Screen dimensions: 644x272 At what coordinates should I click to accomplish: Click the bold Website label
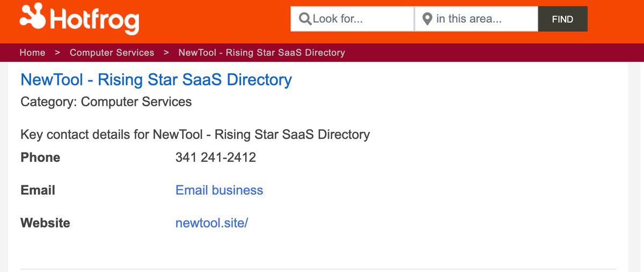[45, 223]
